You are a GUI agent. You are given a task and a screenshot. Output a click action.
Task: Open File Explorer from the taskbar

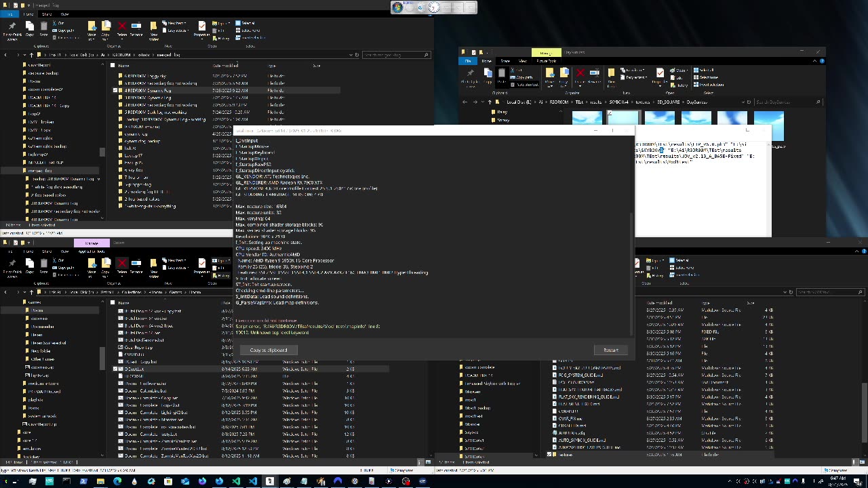click(100, 481)
